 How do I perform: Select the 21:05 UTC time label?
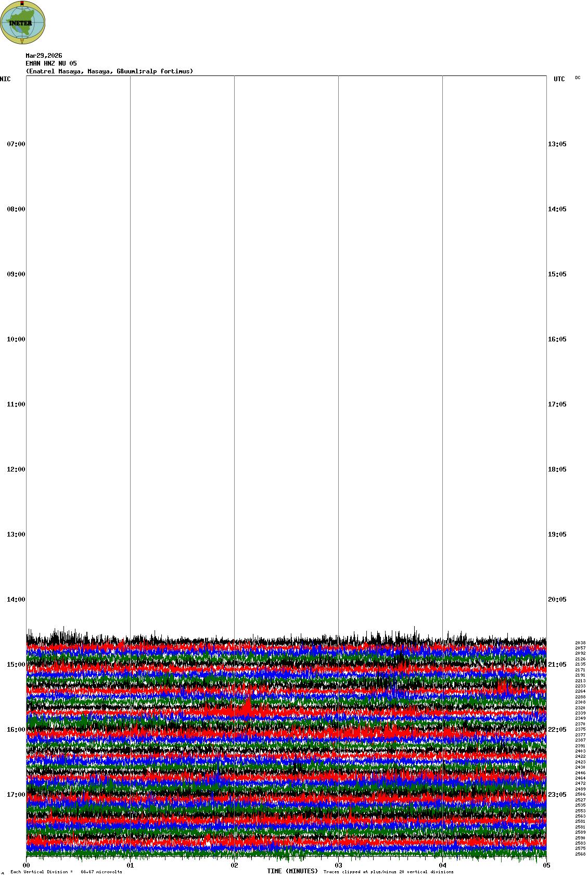pyautogui.click(x=557, y=665)
